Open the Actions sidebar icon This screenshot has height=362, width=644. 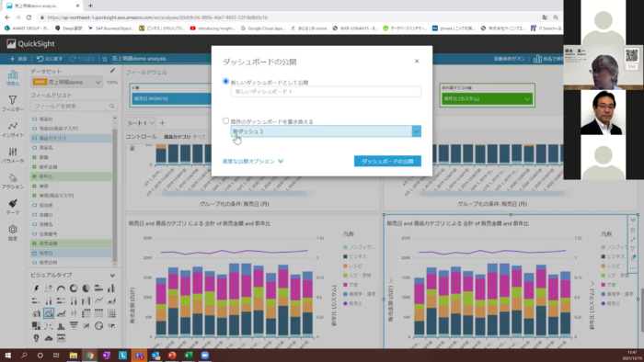click(x=13, y=181)
